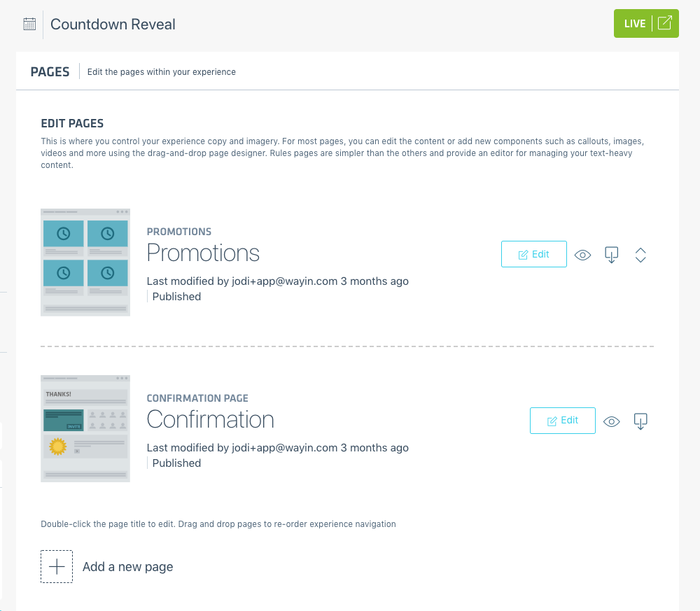
Task: Preview the Promotions page with eye icon
Action: click(x=582, y=255)
